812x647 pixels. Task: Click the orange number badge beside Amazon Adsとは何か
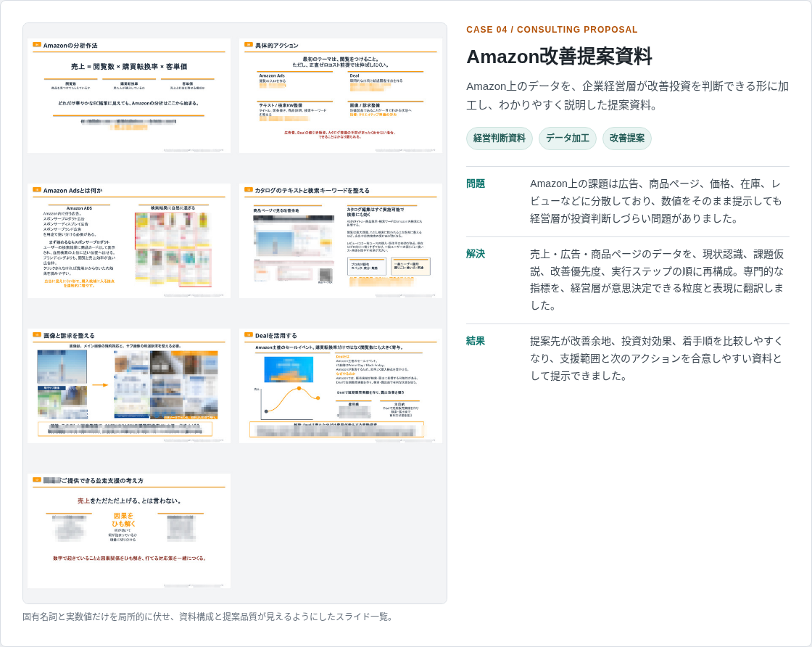pyautogui.click(x=37, y=190)
